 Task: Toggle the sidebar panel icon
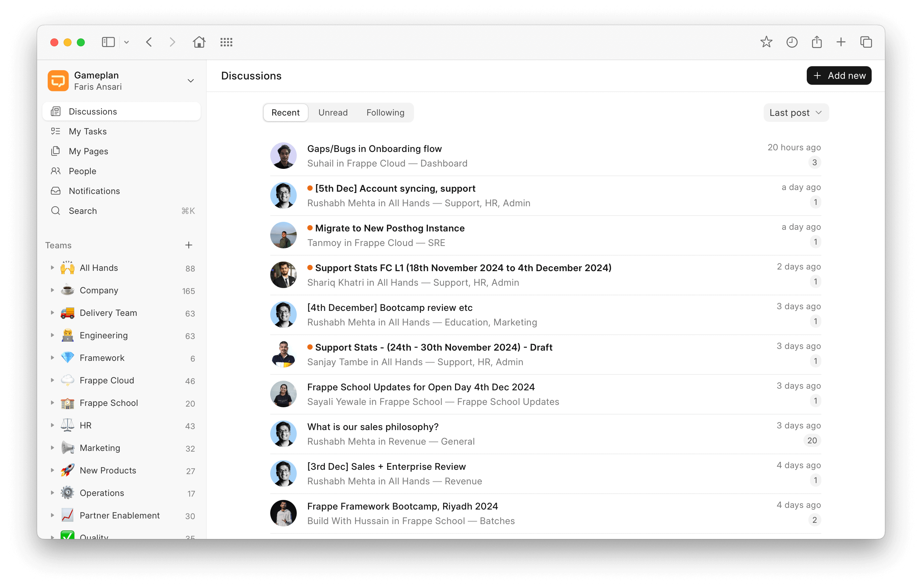click(x=108, y=42)
